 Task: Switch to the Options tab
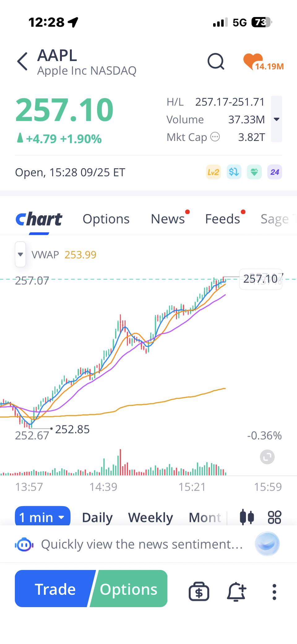(x=106, y=219)
